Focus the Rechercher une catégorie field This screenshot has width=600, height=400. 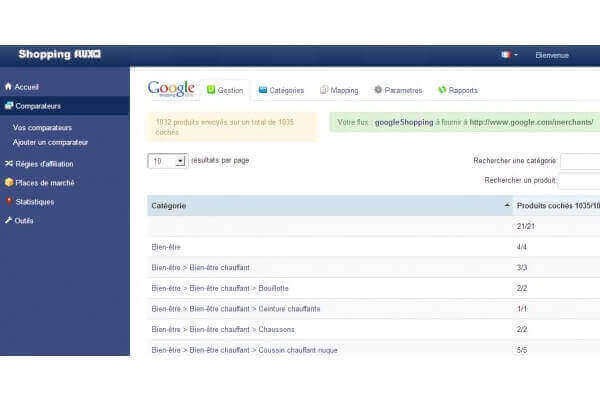(580, 161)
